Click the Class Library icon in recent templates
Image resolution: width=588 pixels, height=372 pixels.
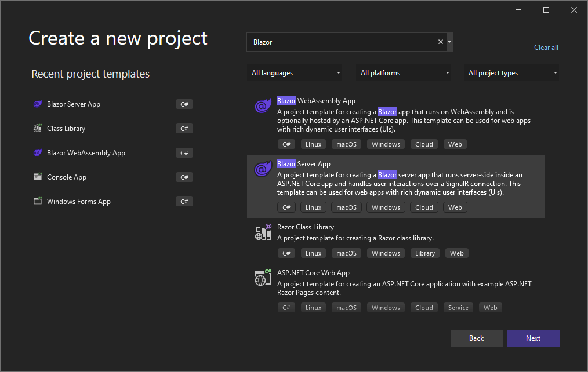[38, 128]
